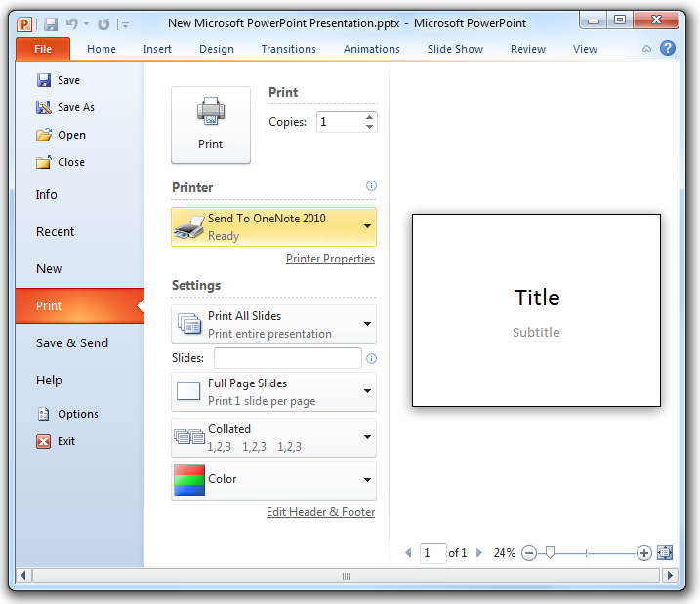700x604 pixels.
Task: Restore down the PowerPoint window
Action: click(620, 20)
